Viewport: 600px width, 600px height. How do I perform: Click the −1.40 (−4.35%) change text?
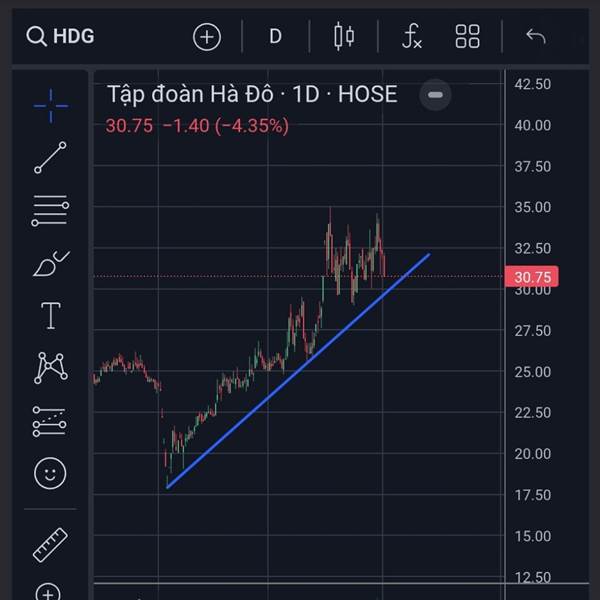pos(226,126)
